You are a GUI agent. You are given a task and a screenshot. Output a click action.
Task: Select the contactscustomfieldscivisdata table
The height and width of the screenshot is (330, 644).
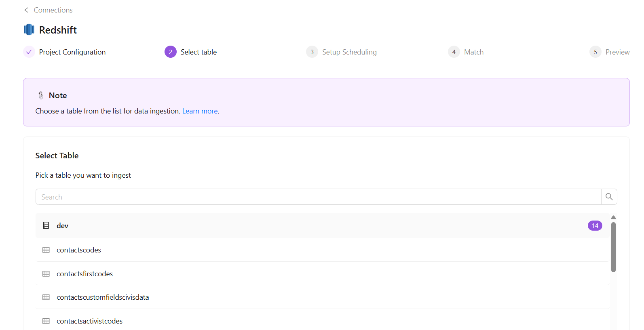tap(103, 297)
